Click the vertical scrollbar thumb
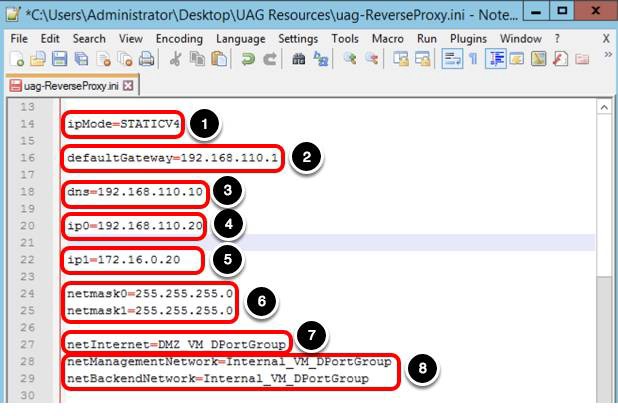 click(604, 339)
